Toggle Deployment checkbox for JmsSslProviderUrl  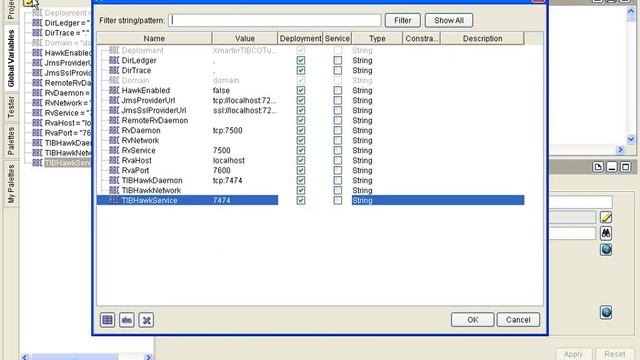click(x=301, y=110)
